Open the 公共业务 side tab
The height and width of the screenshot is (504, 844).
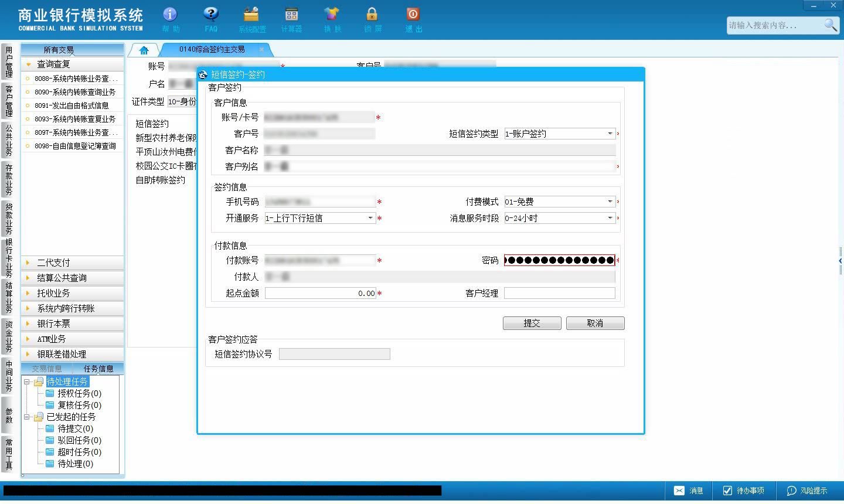pos(9,140)
